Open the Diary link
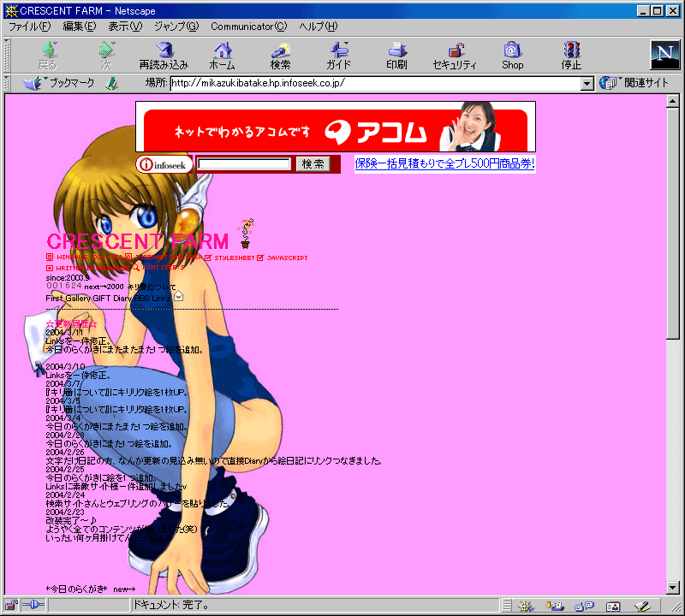This screenshot has width=685, height=616. pyautogui.click(x=122, y=299)
